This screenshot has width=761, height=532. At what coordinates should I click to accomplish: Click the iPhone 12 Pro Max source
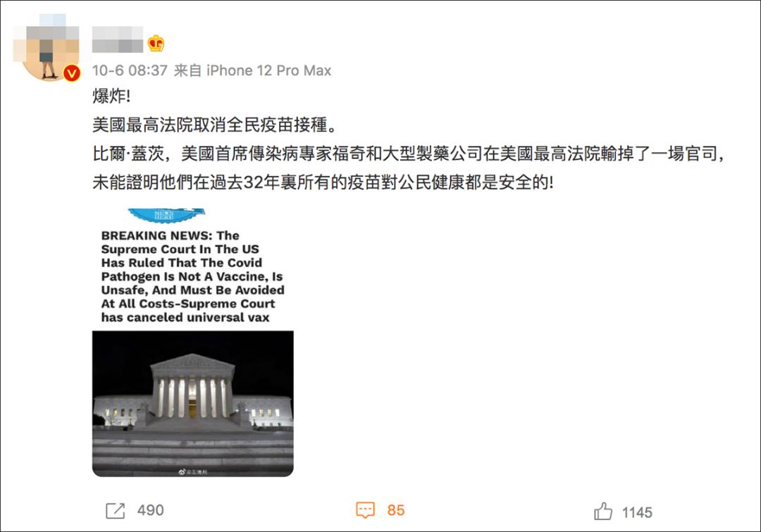click(269, 71)
